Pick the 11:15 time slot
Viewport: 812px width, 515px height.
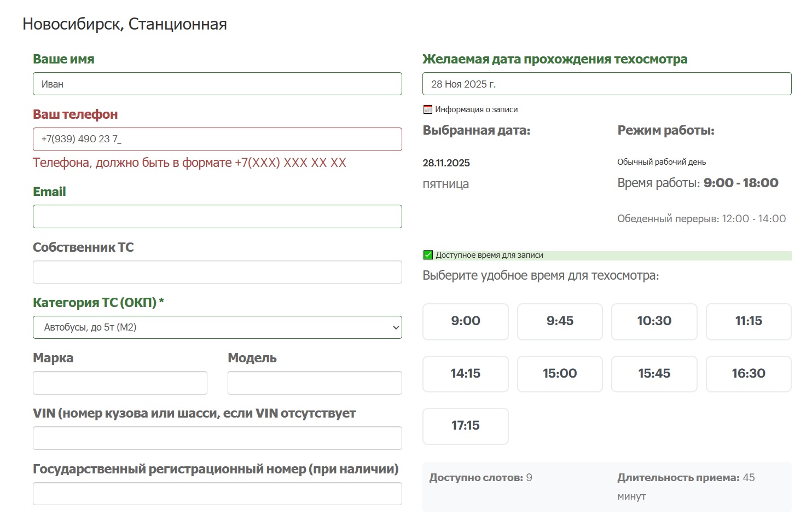748,321
